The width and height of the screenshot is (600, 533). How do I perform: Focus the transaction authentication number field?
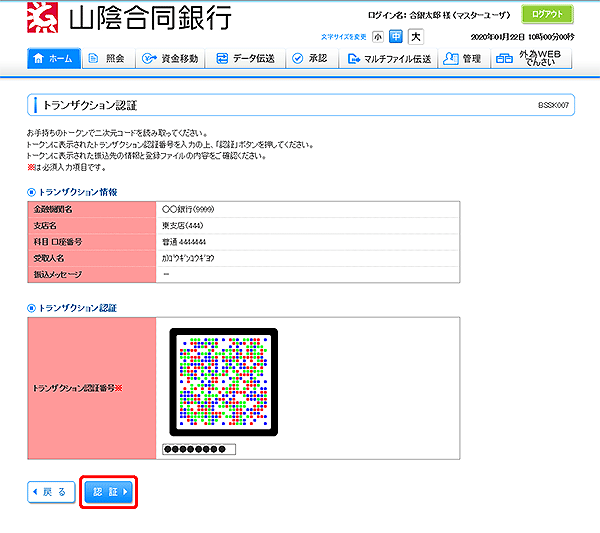click(x=199, y=449)
